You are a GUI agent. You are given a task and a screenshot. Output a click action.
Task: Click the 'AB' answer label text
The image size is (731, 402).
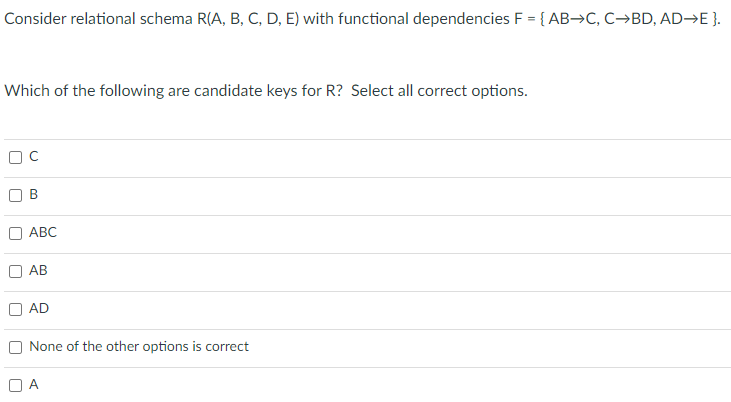pos(39,271)
